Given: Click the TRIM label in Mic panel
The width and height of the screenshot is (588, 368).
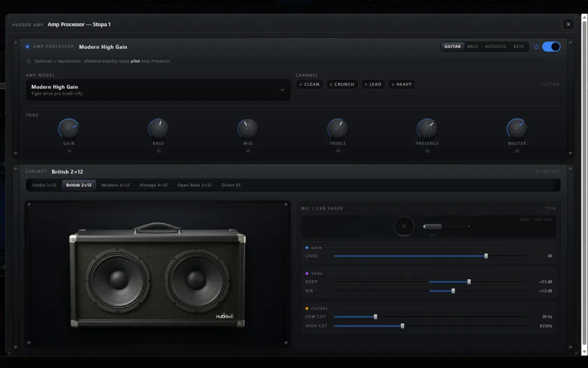Looking at the screenshot, I should click(x=550, y=208).
